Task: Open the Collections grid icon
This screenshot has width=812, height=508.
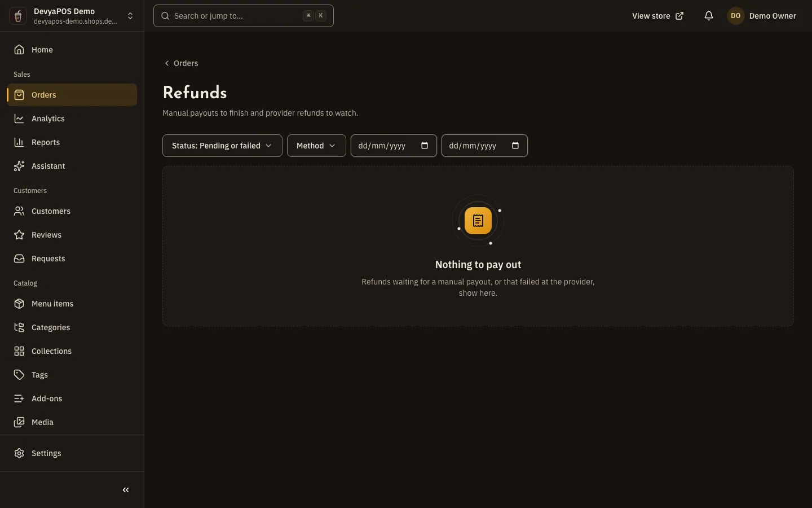Action: click(x=19, y=351)
